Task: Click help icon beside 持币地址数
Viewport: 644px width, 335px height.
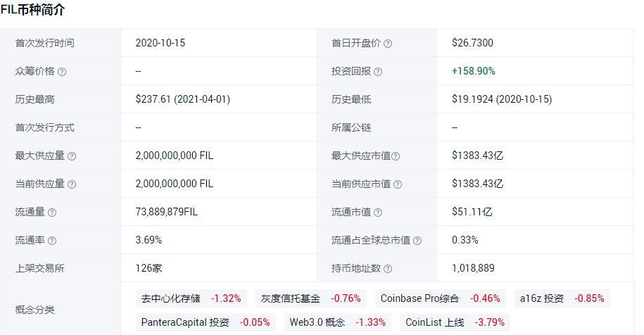Action: (x=388, y=269)
